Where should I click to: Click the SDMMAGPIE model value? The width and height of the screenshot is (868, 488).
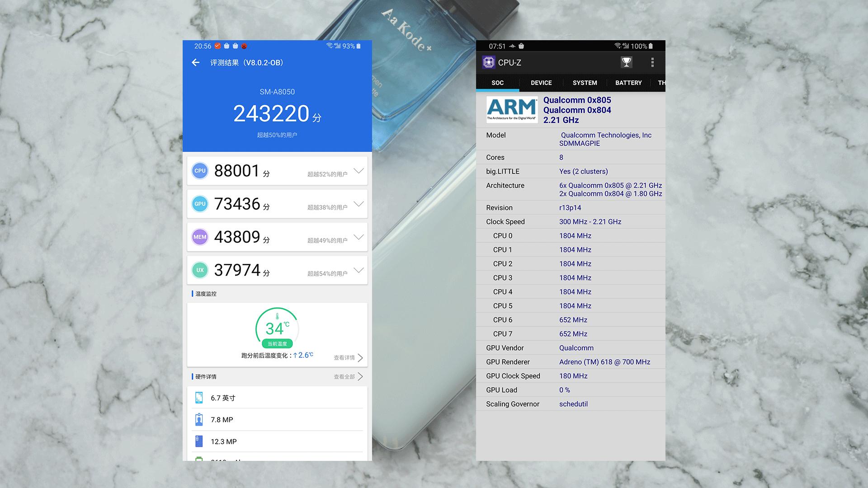580,144
